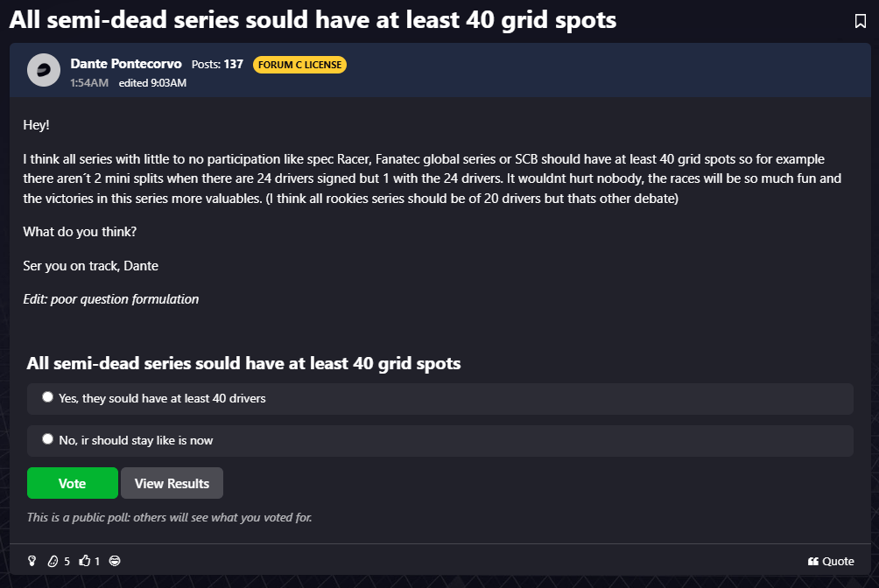
Task: Choose 'No, ir should stay like is now'
Action: pos(47,439)
